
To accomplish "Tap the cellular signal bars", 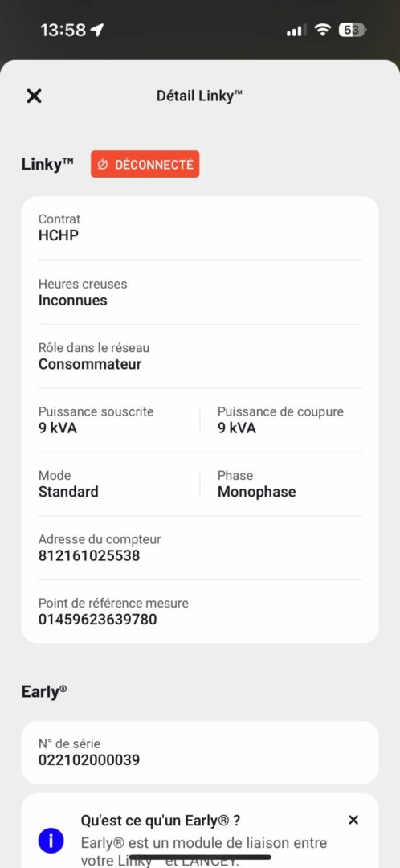I will tap(295, 31).
